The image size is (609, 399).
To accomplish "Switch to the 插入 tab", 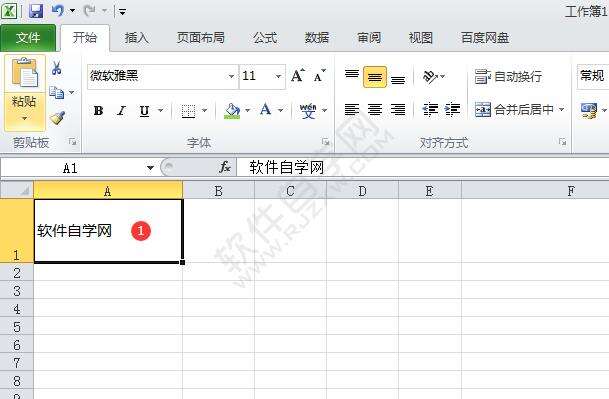I will (x=136, y=38).
